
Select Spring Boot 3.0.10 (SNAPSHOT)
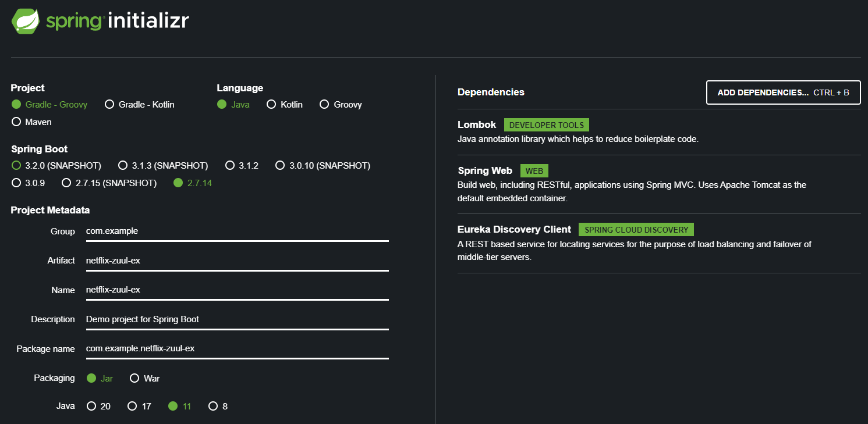pos(323,166)
